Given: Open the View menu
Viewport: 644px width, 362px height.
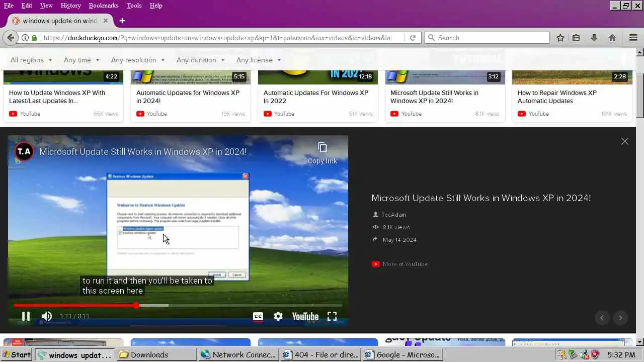Looking at the screenshot, I should point(46,6).
